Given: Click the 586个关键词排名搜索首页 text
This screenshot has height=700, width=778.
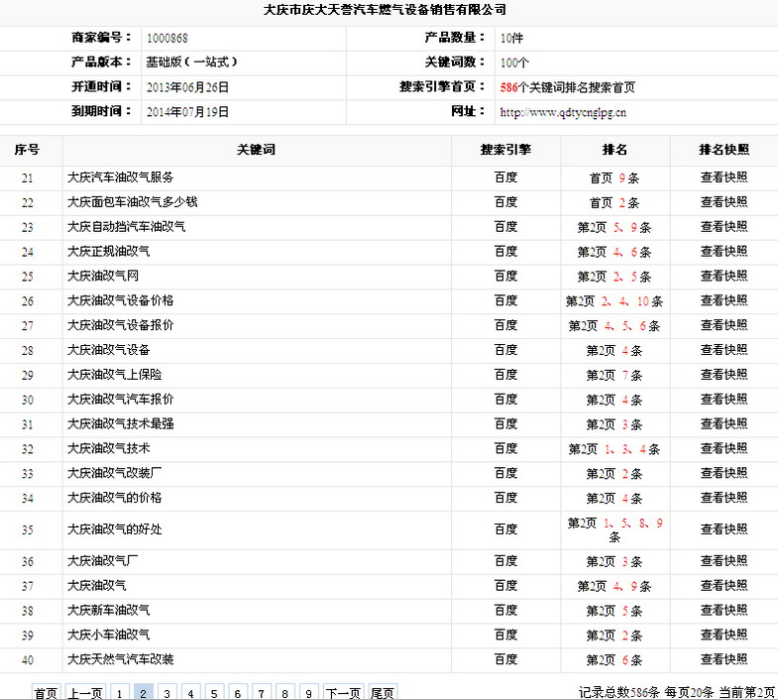Looking at the screenshot, I should (568, 88).
